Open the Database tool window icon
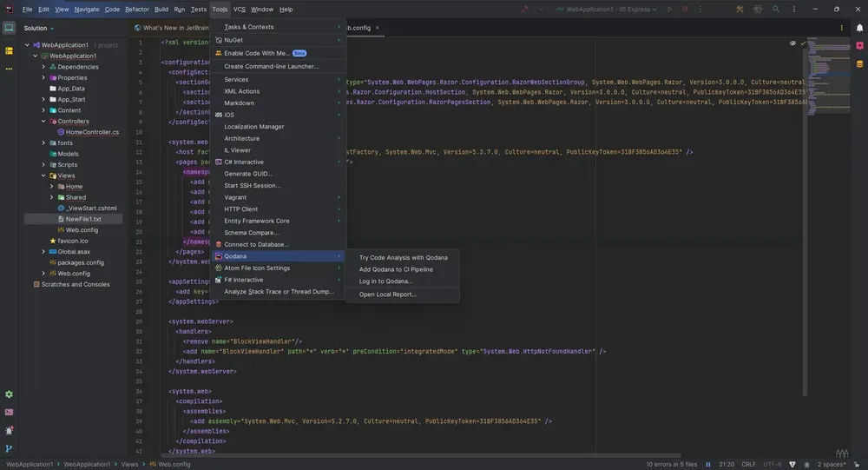This screenshot has height=470, width=868. click(x=859, y=63)
